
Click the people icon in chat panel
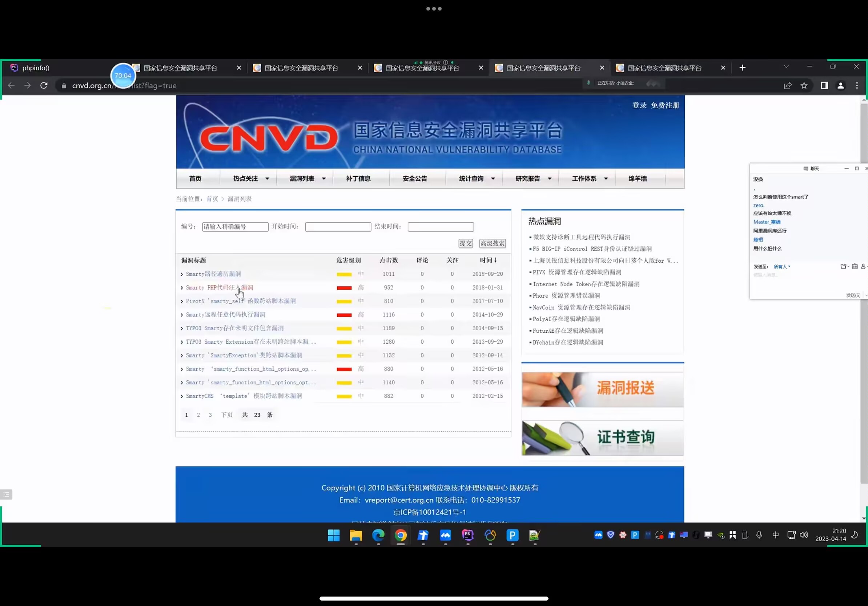[x=863, y=266]
